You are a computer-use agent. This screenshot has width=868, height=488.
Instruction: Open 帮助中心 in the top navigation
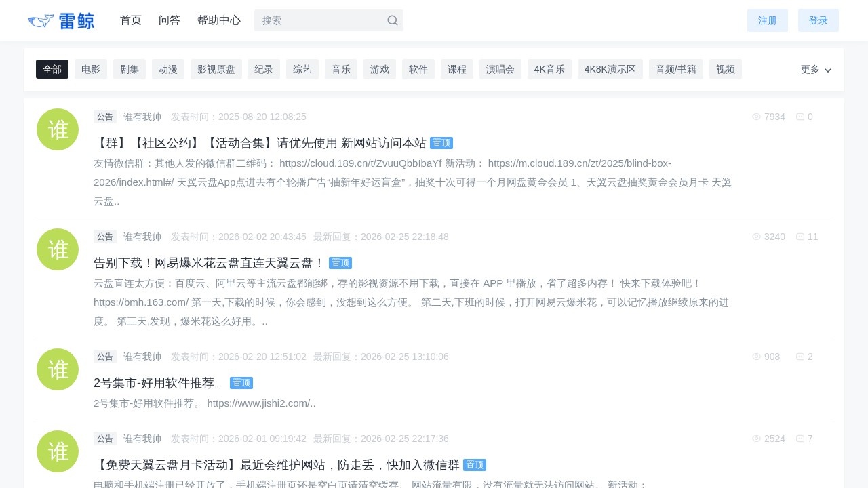pyautogui.click(x=219, y=20)
